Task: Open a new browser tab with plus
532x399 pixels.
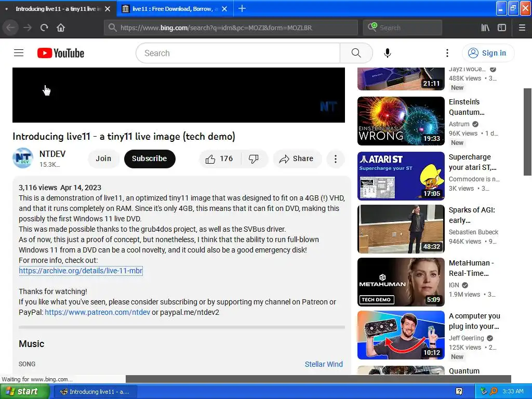Action: 242,8
